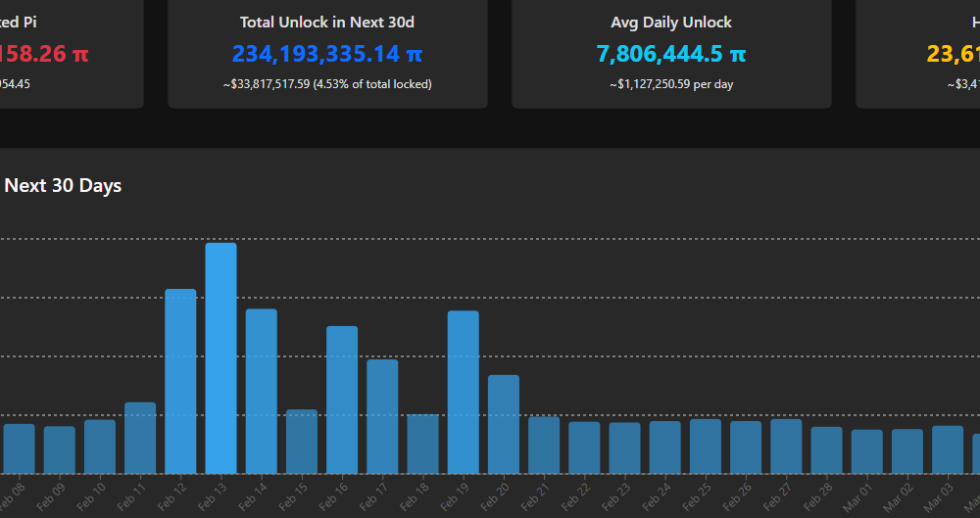Click the Avg Daily Unlock heading
Image resolution: width=980 pixels, height=518 pixels.
point(671,22)
